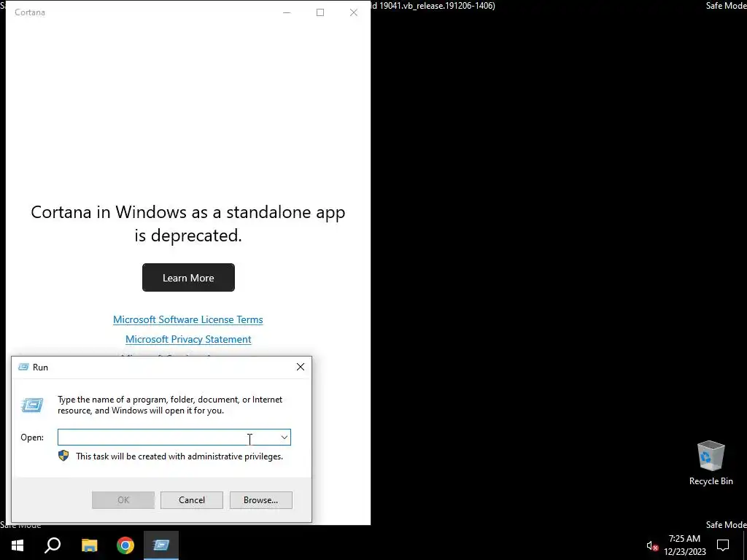
Task: Open taskbar Search magnifier icon
Action: click(x=53, y=545)
